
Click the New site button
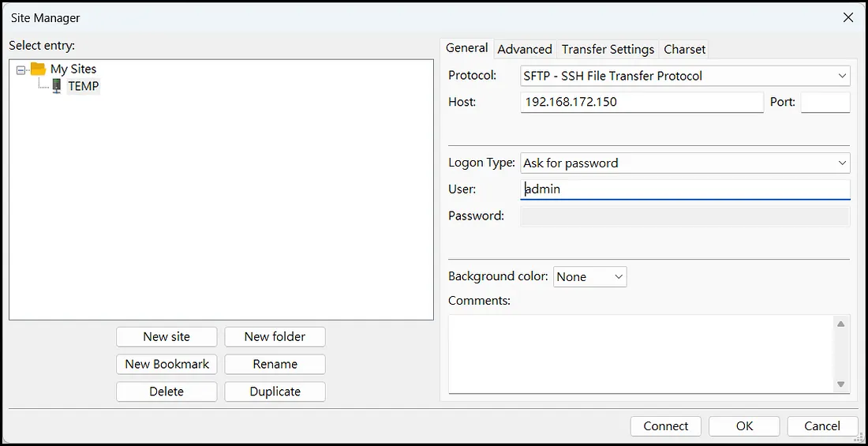pos(166,336)
